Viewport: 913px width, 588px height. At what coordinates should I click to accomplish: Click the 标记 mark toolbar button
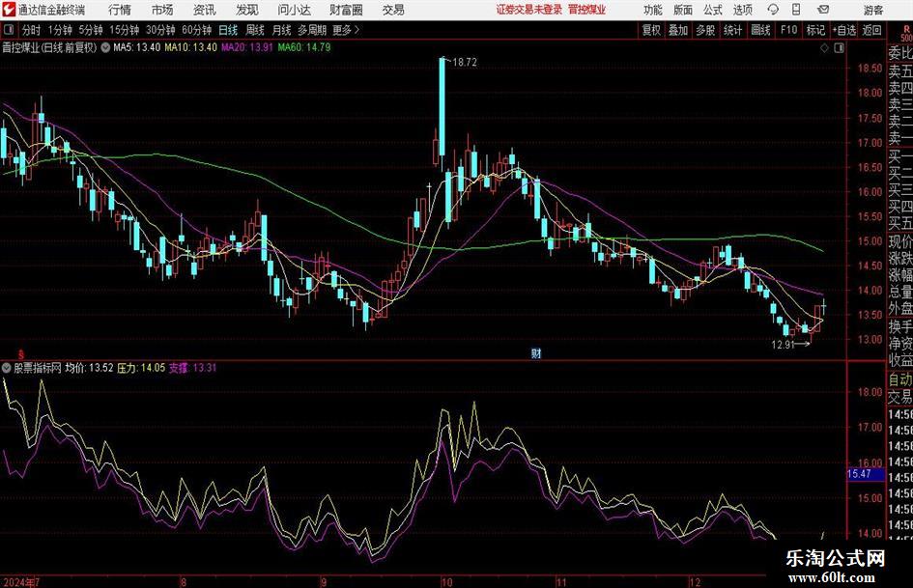(x=815, y=30)
